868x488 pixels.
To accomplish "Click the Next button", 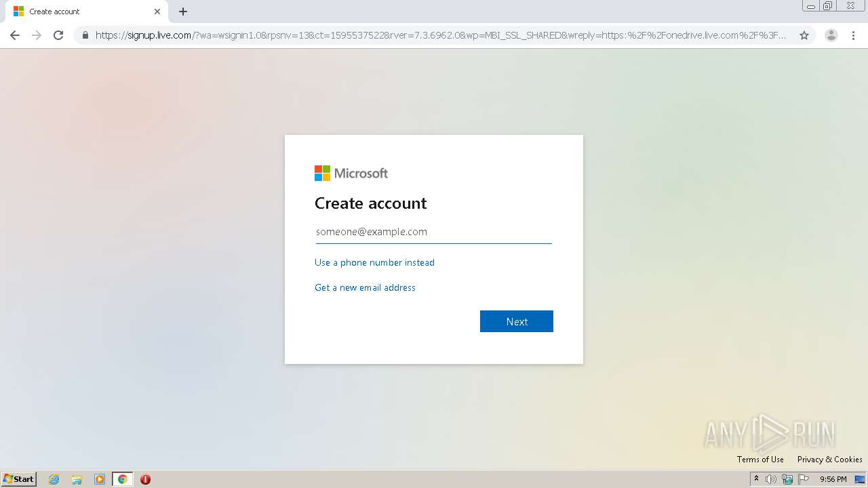I will [x=517, y=321].
